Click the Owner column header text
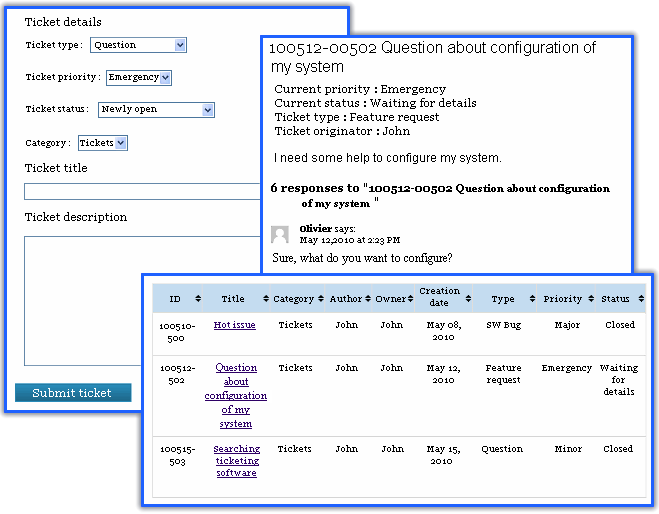This screenshot has width=659, height=514. 390,299
